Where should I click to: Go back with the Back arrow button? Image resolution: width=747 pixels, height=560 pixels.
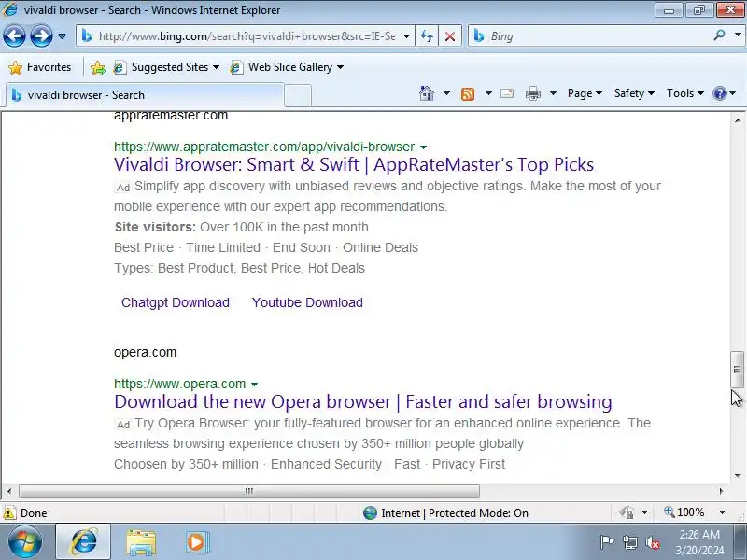14,36
